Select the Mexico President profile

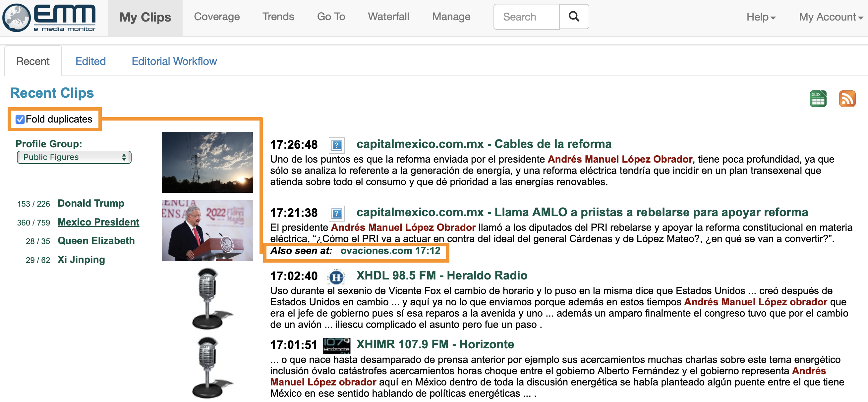[x=98, y=222]
